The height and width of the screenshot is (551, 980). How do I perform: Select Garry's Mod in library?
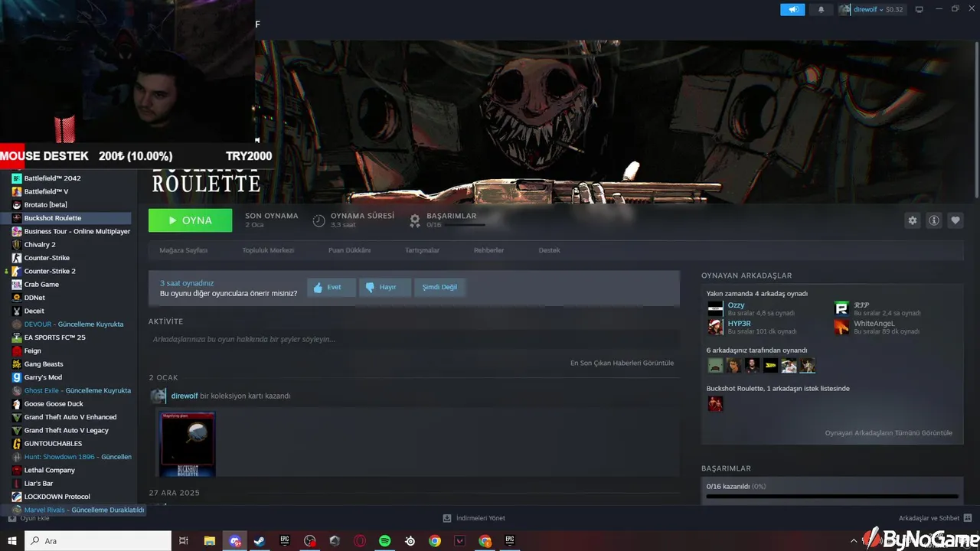pos(42,377)
